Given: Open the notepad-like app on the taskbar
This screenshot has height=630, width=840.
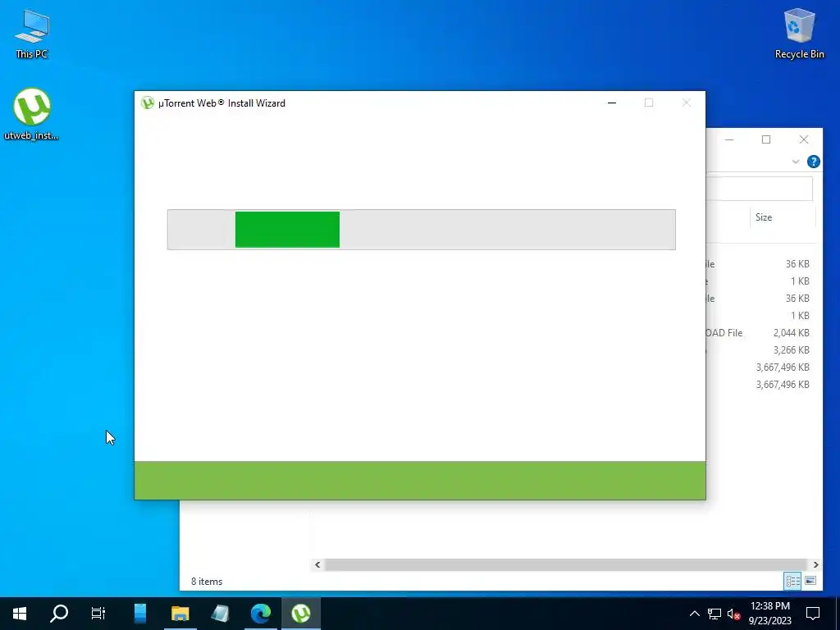Looking at the screenshot, I should [x=220, y=614].
